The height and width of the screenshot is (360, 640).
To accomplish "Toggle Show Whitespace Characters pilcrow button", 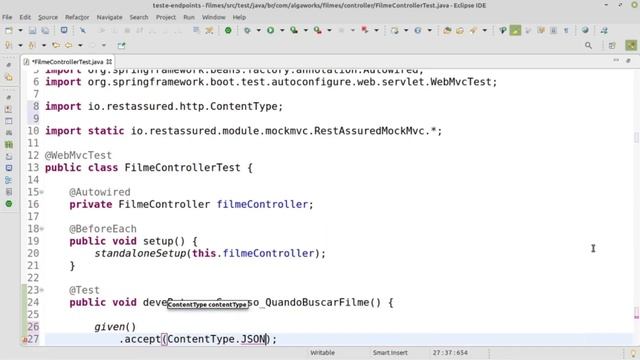I will 566,30.
